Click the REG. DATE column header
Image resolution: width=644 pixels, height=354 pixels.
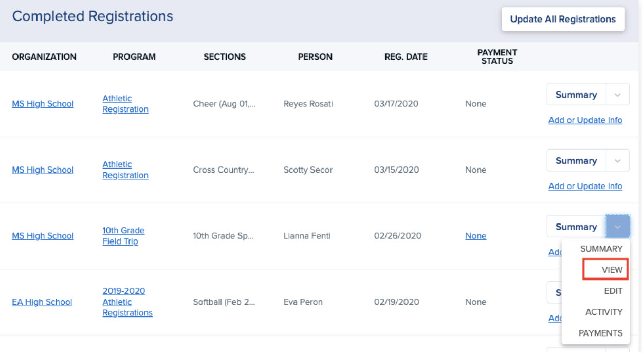406,57
